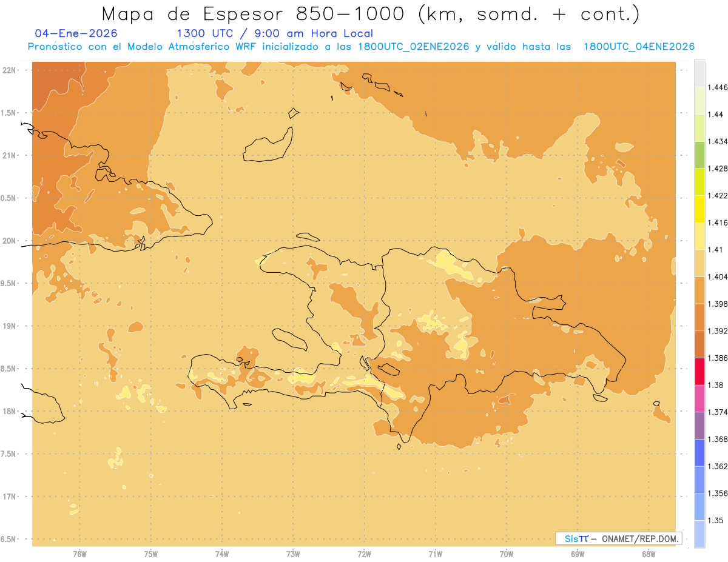Viewport: 728px width, 562px height.
Task: Pick the green colorbar segment between 1.434 and 1.428
Action: (699, 155)
